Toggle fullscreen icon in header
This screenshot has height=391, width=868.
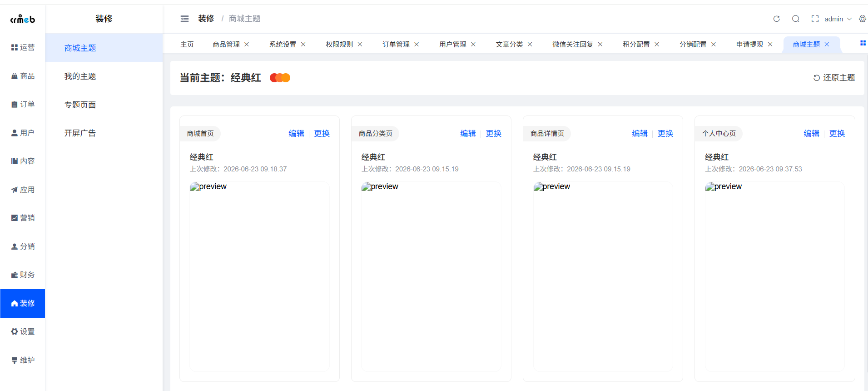point(815,19)
